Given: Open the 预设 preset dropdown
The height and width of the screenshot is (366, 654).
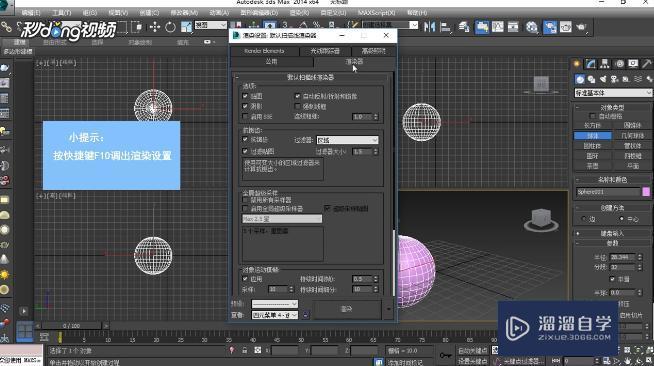Looking at the screenshot, I should [x=274, y=304].
